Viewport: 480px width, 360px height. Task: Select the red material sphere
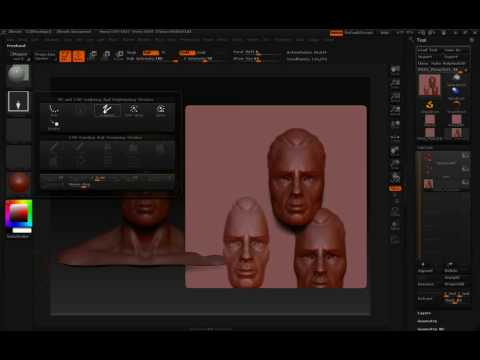(18, 183)
